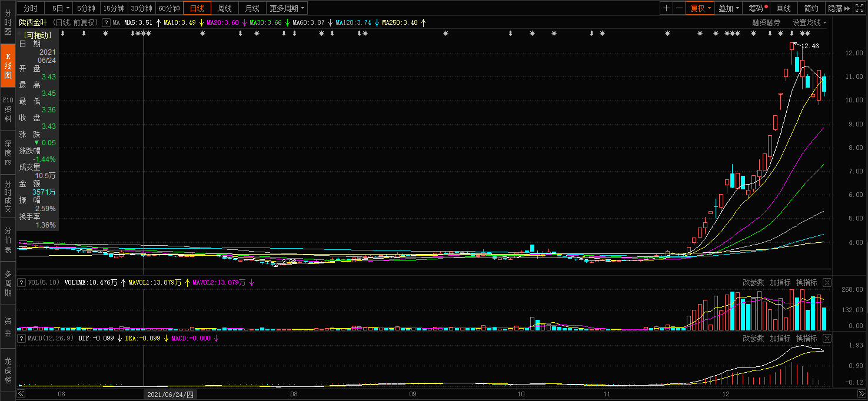
Task: Click the zoom in plus icon
Action: 666,8
